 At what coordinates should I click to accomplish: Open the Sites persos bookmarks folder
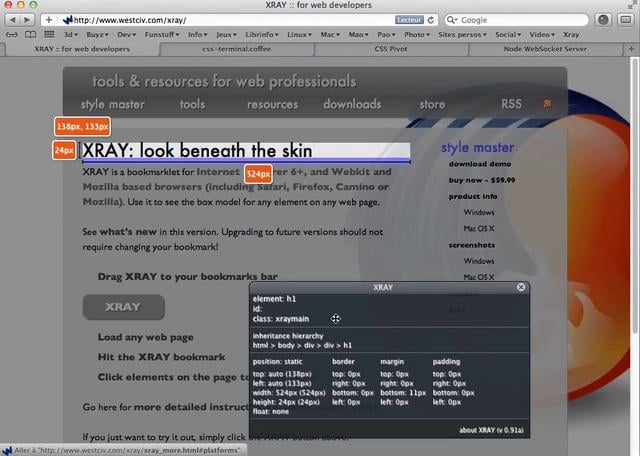(462, 35)
